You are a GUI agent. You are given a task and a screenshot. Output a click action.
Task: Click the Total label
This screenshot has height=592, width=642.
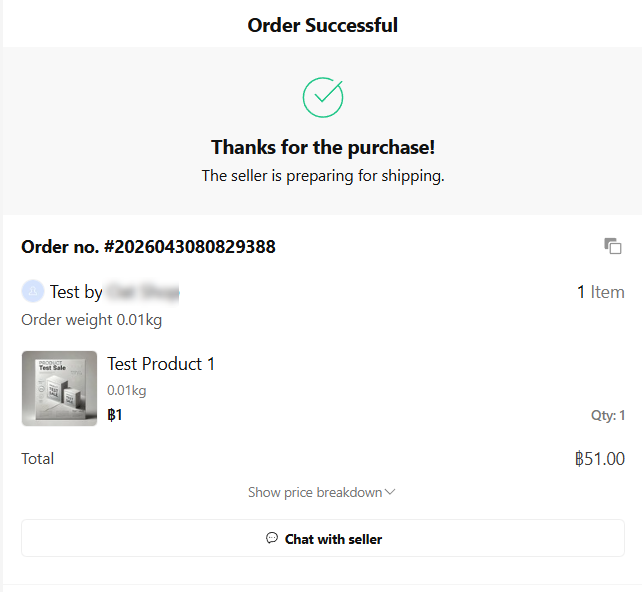pos(38,459)
